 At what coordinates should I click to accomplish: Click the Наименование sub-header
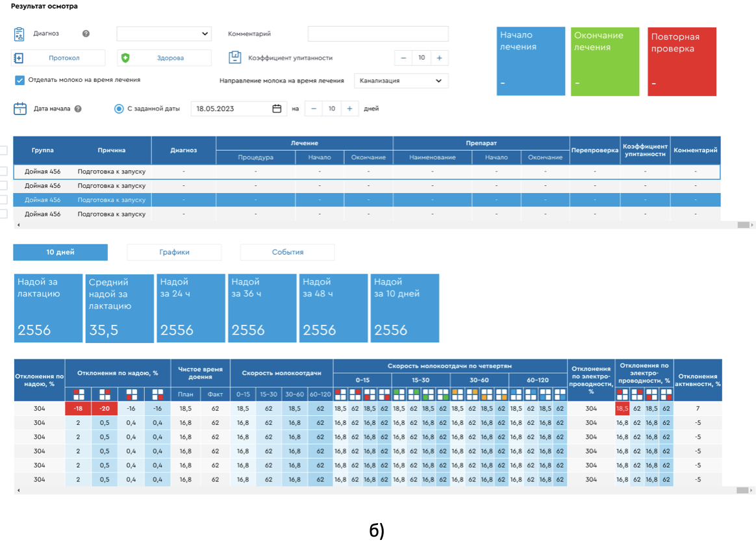(x=433, y=157)
